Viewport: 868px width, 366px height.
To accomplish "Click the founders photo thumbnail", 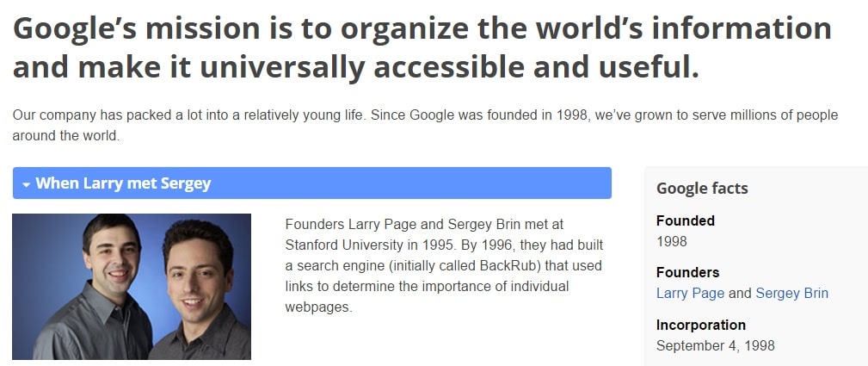I will click(132, 287).
